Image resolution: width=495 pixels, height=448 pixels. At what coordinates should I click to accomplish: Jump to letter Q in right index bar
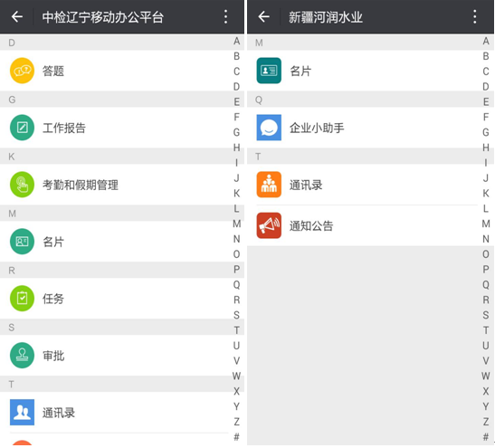[486, 285]
